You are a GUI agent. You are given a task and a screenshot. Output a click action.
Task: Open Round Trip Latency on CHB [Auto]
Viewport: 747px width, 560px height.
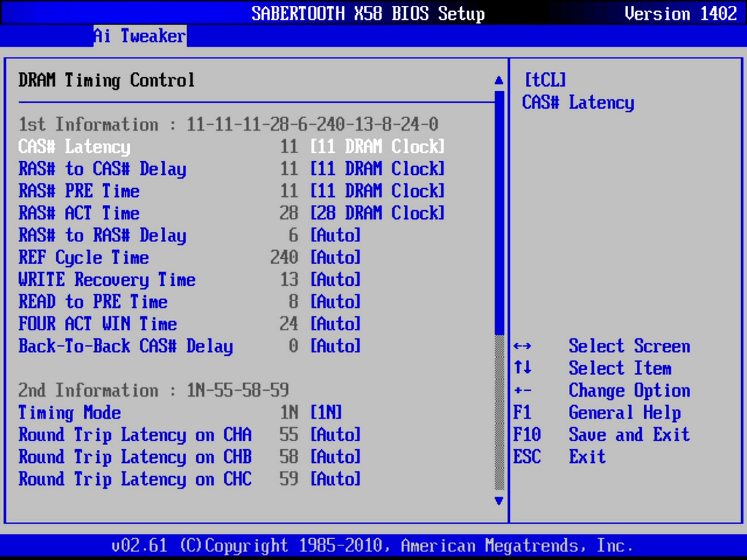tap(336, 457)
